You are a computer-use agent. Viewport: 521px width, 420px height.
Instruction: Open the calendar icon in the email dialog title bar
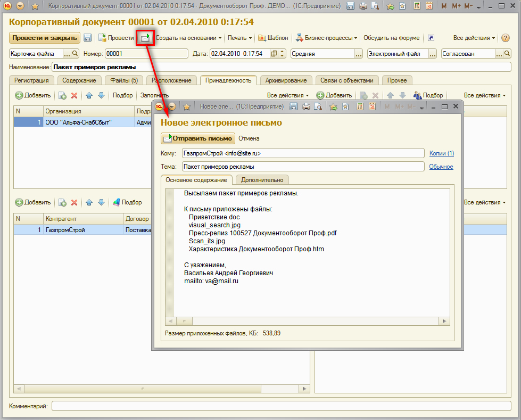(372, 106)
